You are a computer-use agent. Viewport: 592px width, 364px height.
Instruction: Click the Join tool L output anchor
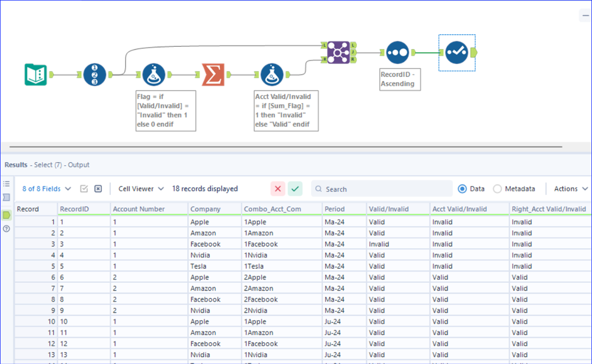tap(353, 45)
